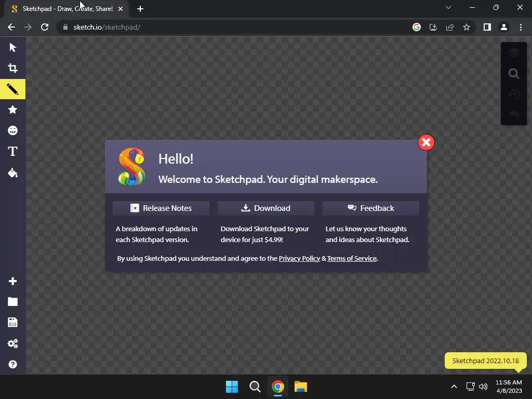Click the site lock security icon
The width and height of the screenshot is (532, 399).
click(x=65, y=27)
